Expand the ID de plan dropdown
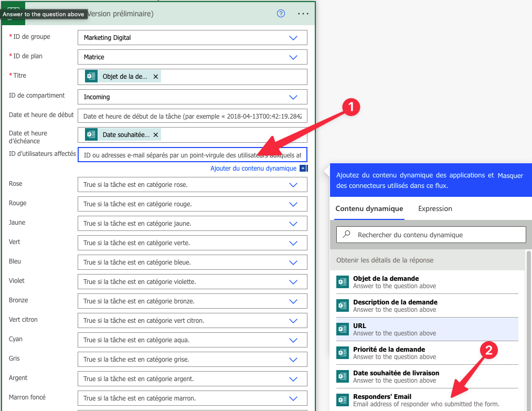532x411 pixels. pyautogui.click(x=293, y=57)
